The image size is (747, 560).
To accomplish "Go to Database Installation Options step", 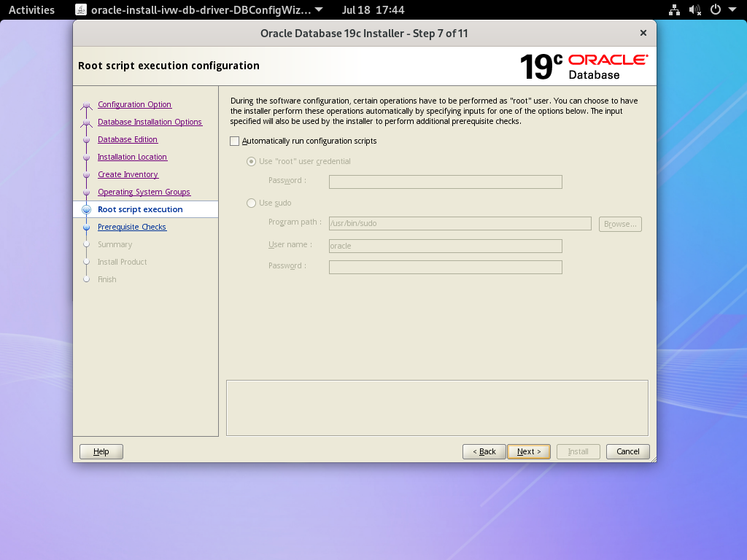I will [150, 122].
